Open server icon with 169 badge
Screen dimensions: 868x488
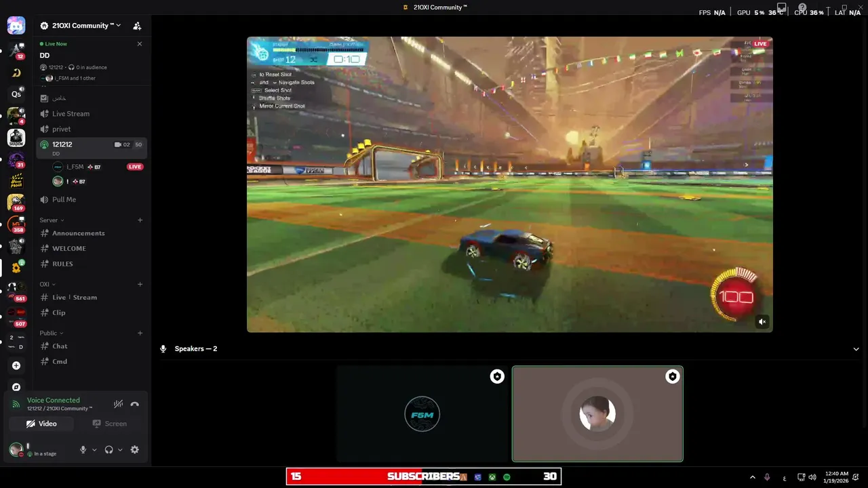pyautogui.click(x=16, y=203)
